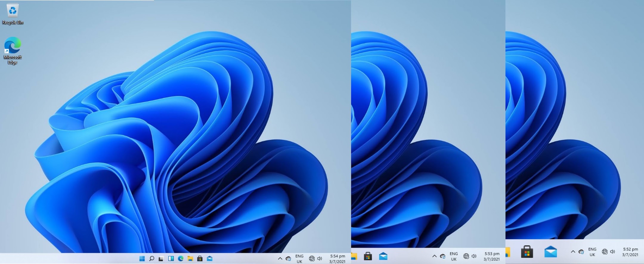Open network status on the 5:52 pm taskbar
Image resolution: width=644 pixels, height=264 pixels.
pyautogui.click(x=605, y=252)
